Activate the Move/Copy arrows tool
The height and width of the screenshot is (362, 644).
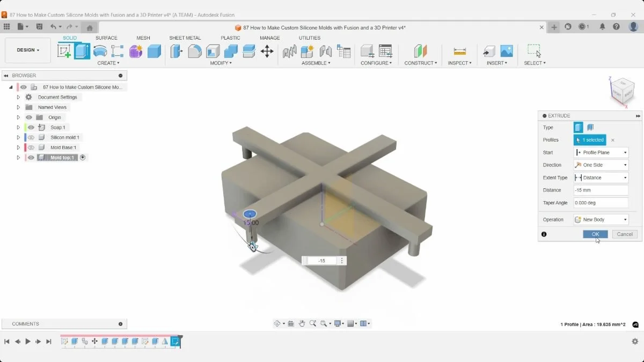[x=267, y=51]
